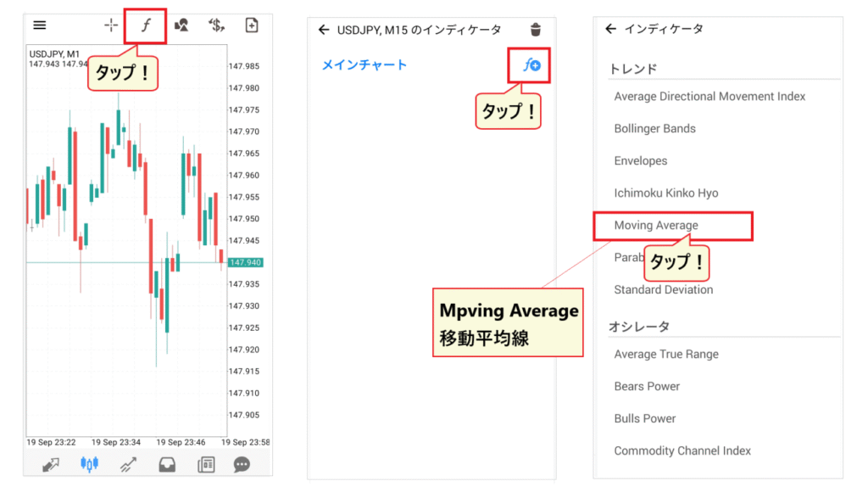Open the News icon in the bottom bar
Viewport: 868px width, 498px height.
tap(204, 464)
